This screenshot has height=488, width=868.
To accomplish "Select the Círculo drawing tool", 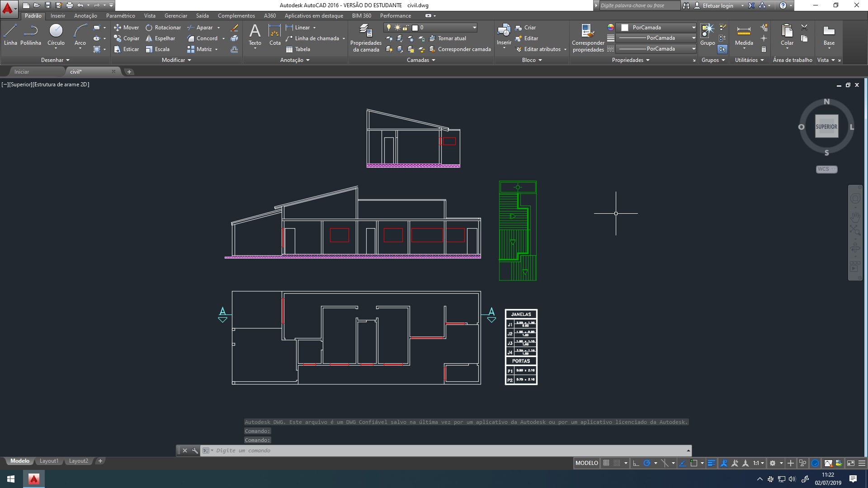I will tap(56, 35).
